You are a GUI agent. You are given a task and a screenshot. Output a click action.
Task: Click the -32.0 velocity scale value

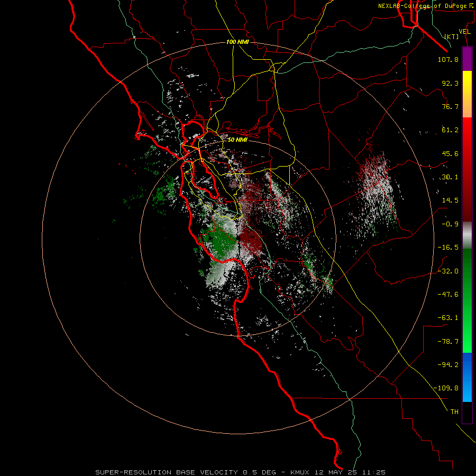point(448,271)
